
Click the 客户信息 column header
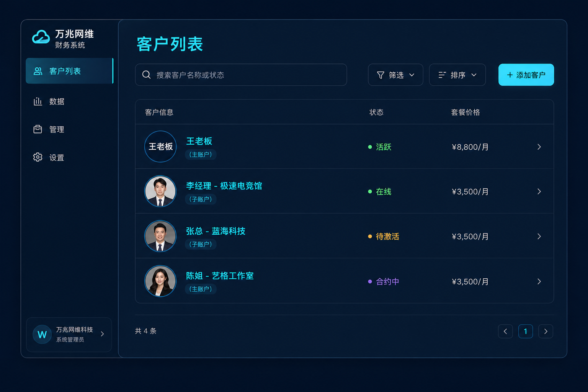click(x=159, y=112)
